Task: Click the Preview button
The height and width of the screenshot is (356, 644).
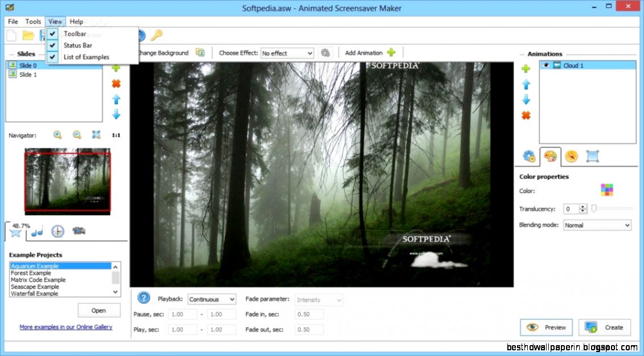Action: click(x=546, y=328)
